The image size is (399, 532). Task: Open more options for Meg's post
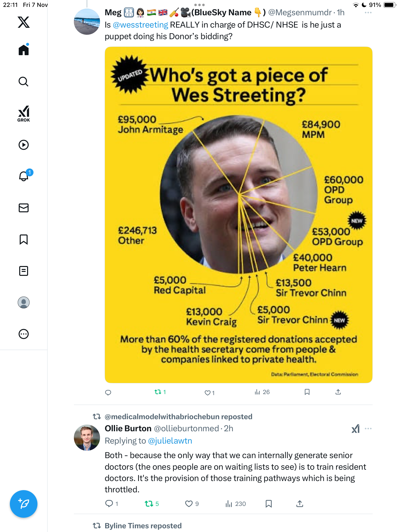pos(368,13)
